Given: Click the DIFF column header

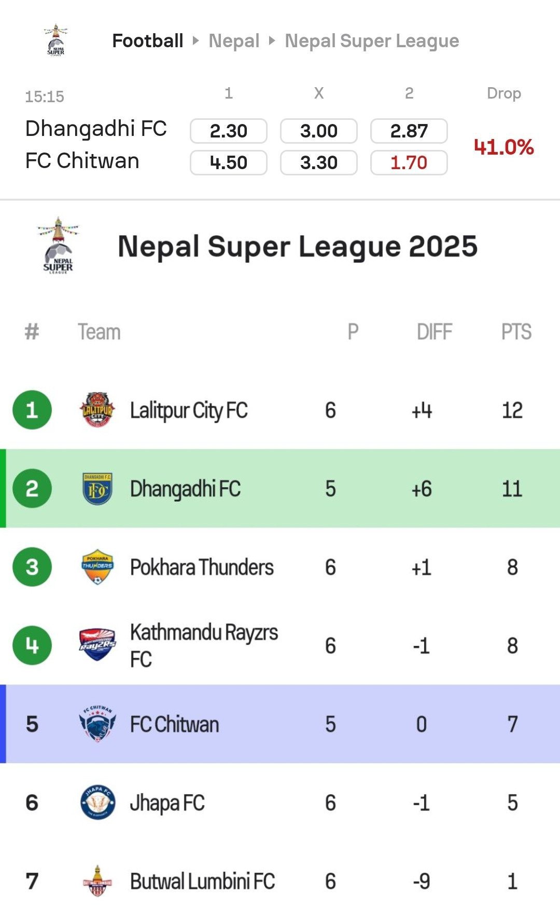Looking at the screenshot, I should coord(435,332).
